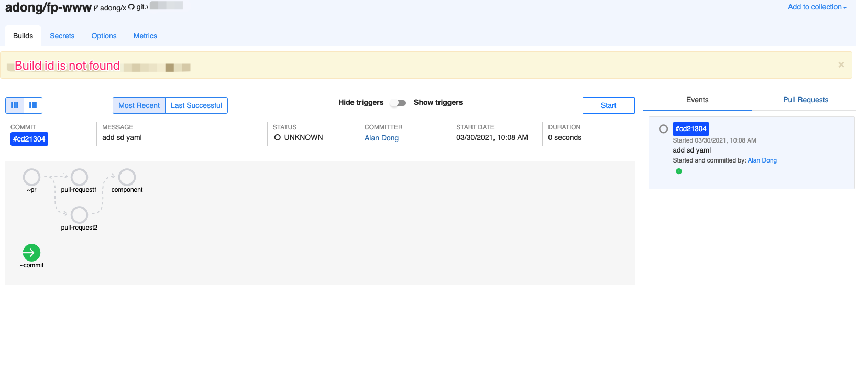
Task: Toggle the Hide/Show triggers switch
Action: [399, 103]
